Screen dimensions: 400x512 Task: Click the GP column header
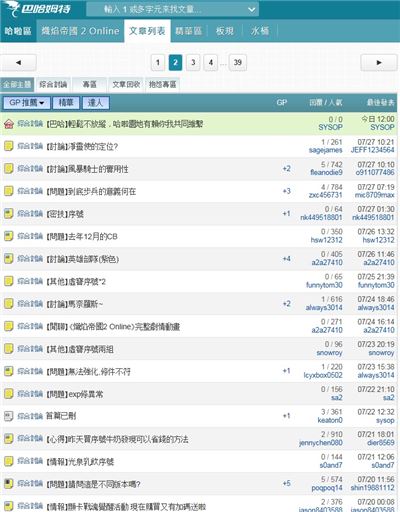[282, 103]
